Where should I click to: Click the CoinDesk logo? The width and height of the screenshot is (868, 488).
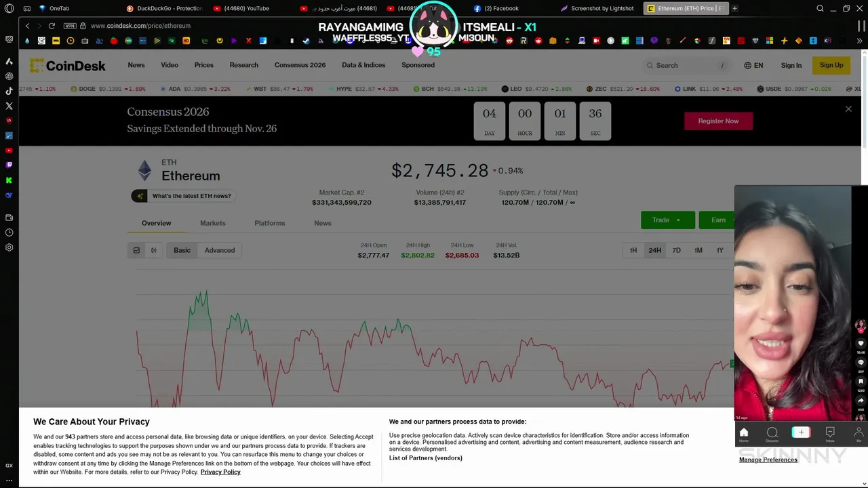tap(67, 65)
